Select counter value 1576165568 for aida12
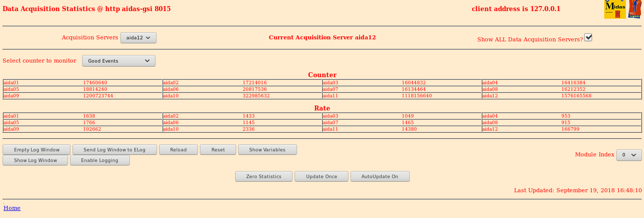Viewport: 644px width, 218px height. [577, 96]
